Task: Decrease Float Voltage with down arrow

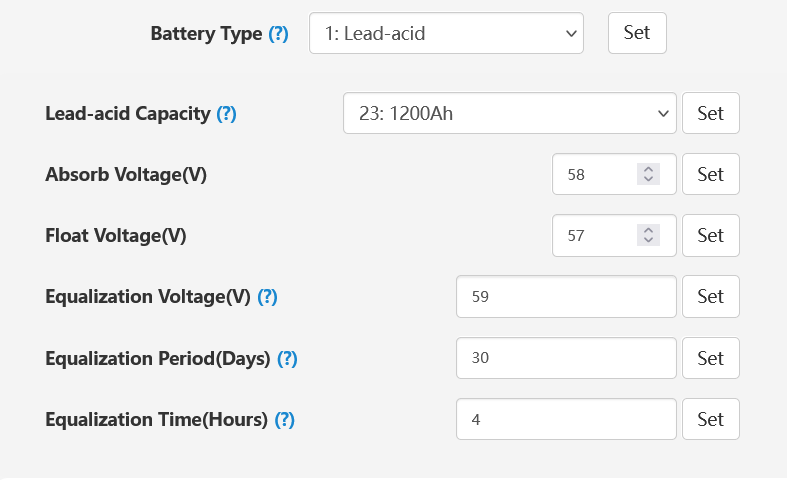Action: (648, 241)
